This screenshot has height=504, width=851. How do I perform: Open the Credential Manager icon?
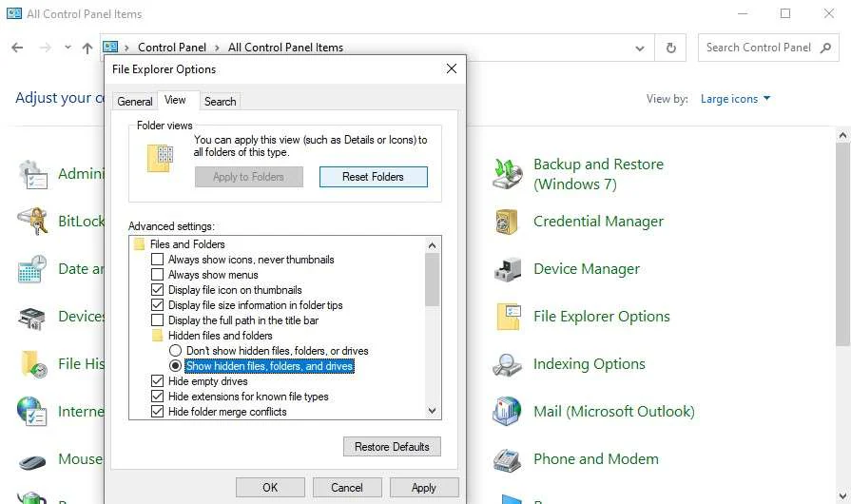point(508,222)
